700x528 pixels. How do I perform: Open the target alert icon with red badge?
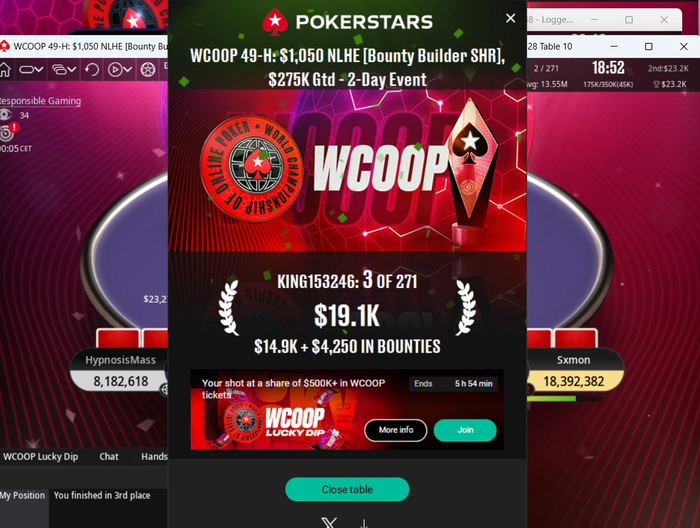coord(8,131)
